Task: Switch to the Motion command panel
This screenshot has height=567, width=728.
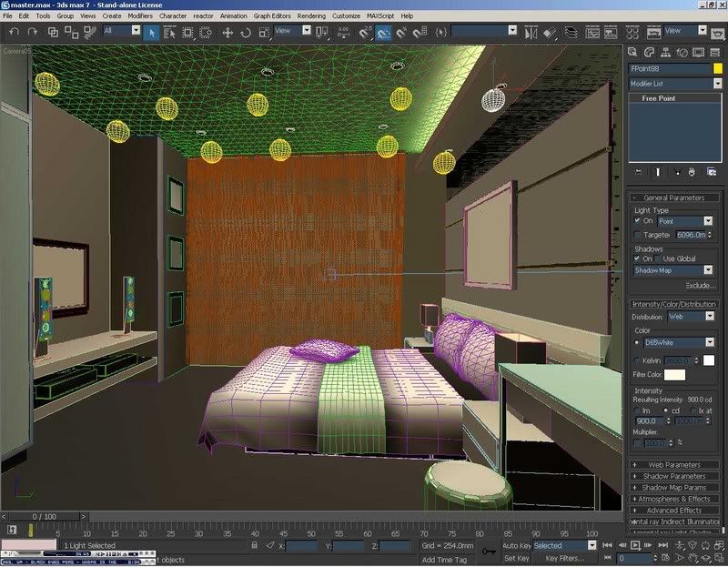Action: [682, 52]
